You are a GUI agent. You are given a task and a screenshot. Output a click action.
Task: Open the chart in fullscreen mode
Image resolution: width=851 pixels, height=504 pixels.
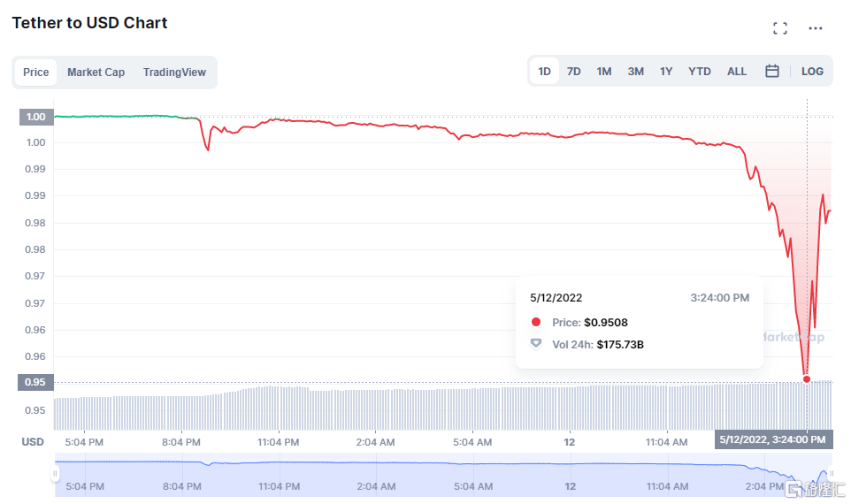pyautogui.click(x=780, y=29)
